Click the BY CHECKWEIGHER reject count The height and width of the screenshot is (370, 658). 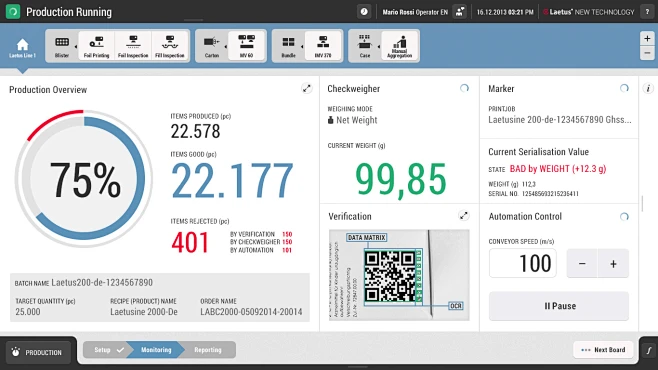pyautogui.click(x=287, y=242)
